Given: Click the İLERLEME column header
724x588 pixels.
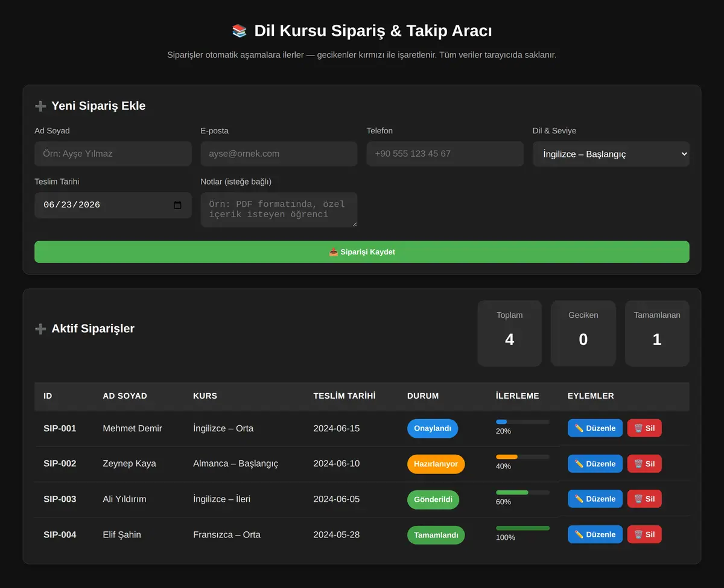Looking at the screenshot, I should 518,396.
